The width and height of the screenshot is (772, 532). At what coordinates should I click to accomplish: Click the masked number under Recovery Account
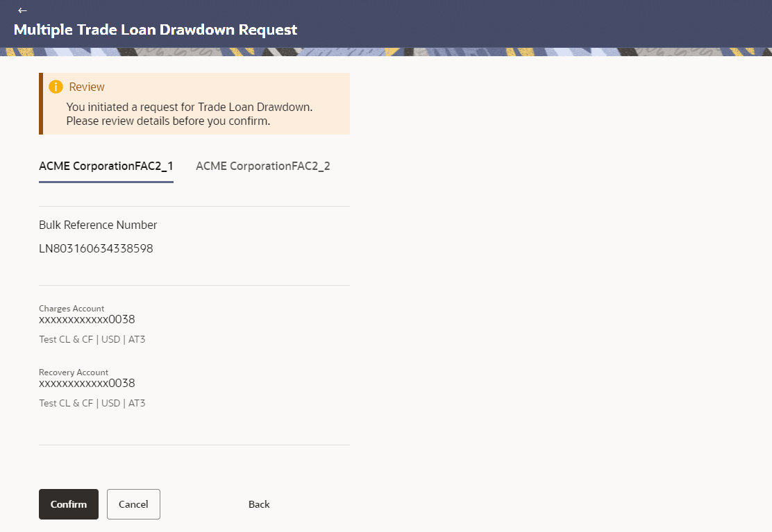87,383
